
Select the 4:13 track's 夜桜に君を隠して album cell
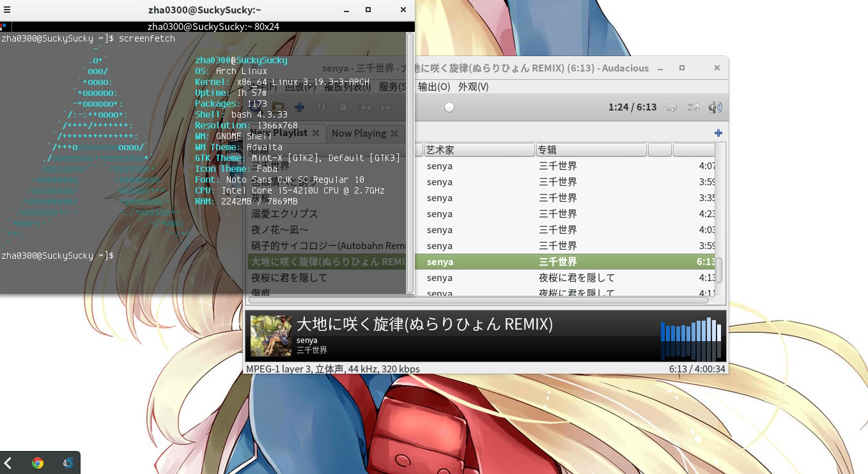pos(577,278)
